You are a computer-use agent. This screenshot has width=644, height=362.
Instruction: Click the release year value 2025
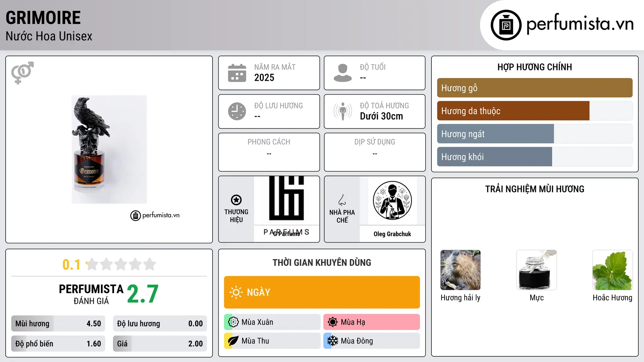(264, 78)
